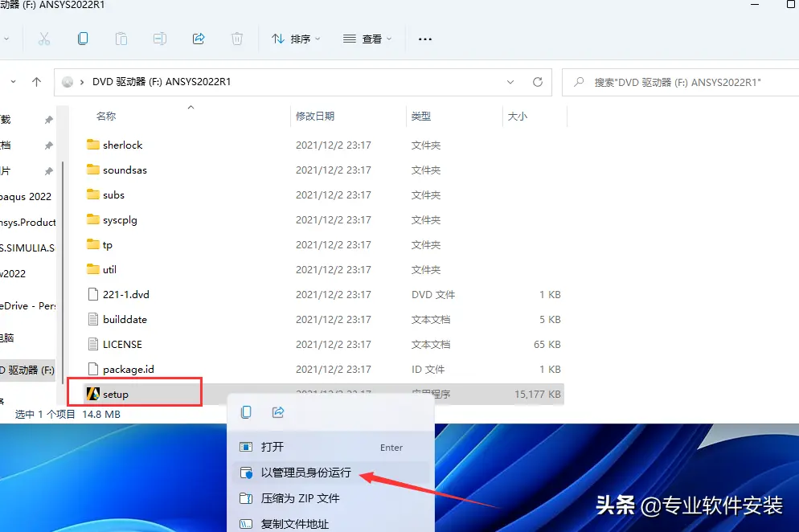This screenshot has width=799, height=532.
Task: Click the Rename icon in the toolbar
Action: (x=160, y=39)
